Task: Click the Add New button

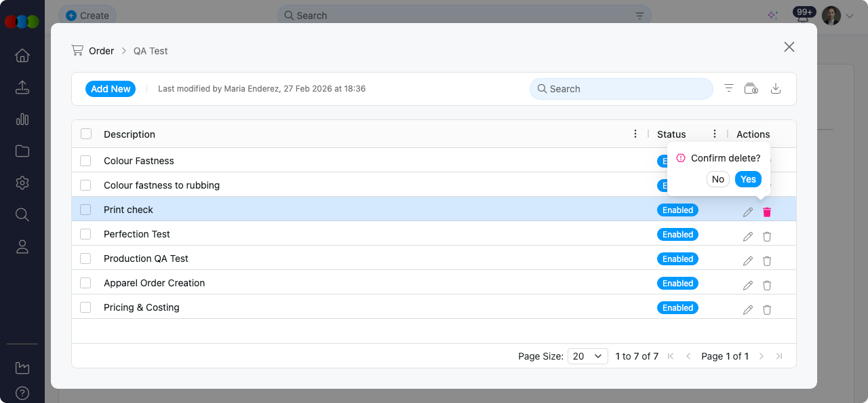Action: point(111,89)
